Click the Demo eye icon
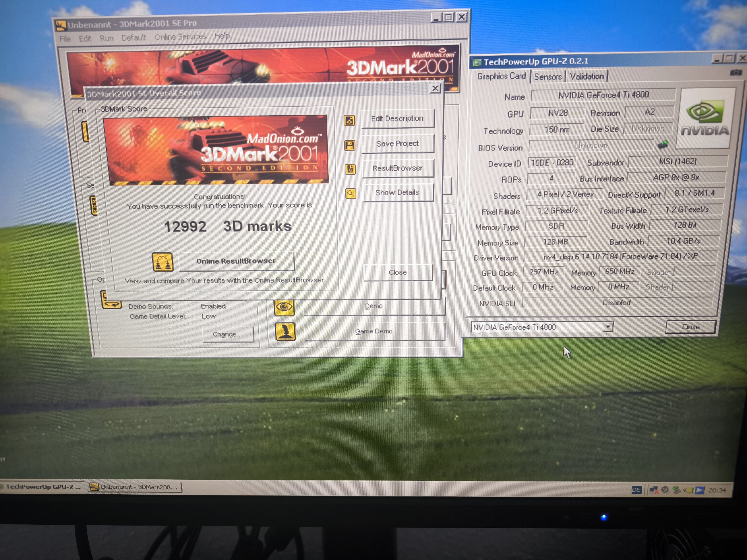 click(x=284, y=307)
